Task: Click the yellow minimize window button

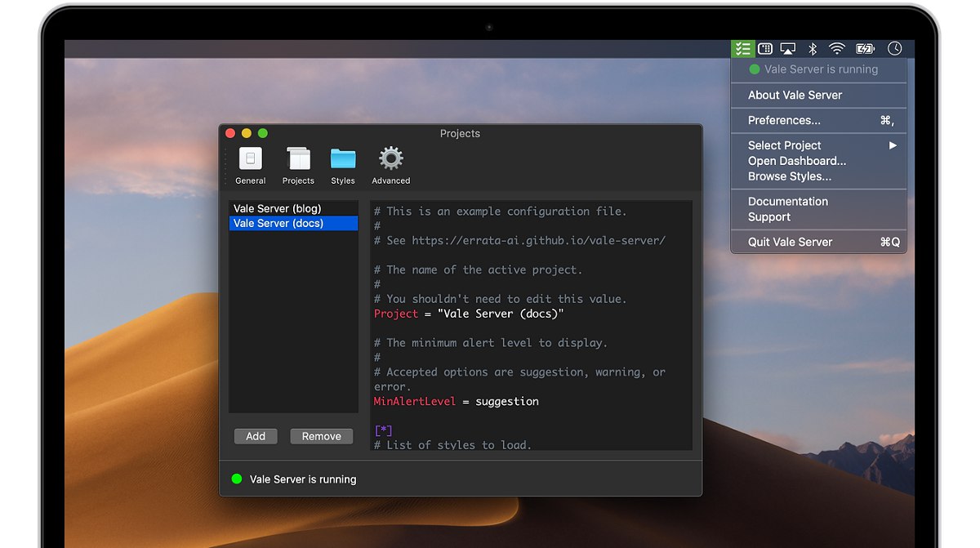Action: [x=247, y=133]
